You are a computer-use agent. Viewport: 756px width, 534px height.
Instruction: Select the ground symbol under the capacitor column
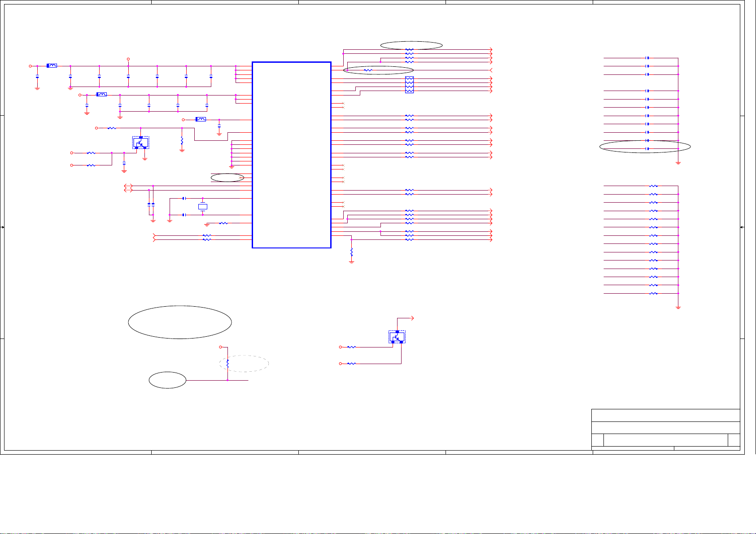click(x=678, y=163)
